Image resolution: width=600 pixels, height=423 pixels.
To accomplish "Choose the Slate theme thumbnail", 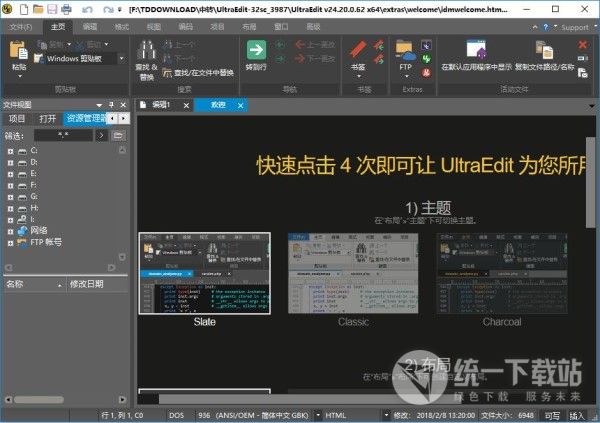I will (x=205, y=273).
